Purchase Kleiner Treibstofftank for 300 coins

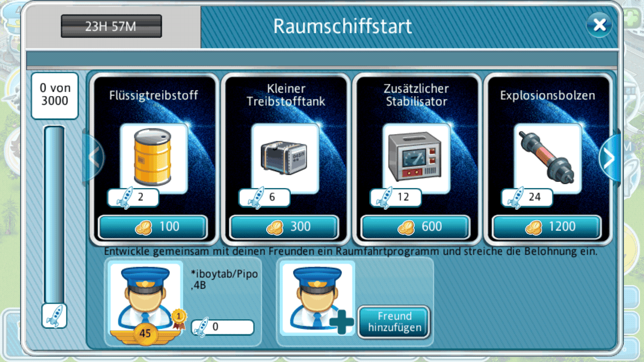click(x=284, y=227)
